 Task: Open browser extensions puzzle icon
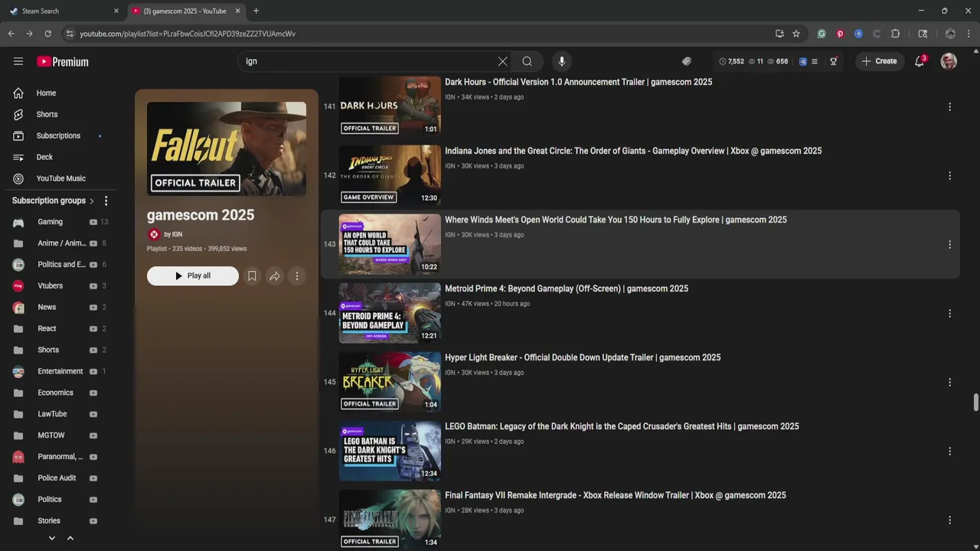tap(895, 34)
